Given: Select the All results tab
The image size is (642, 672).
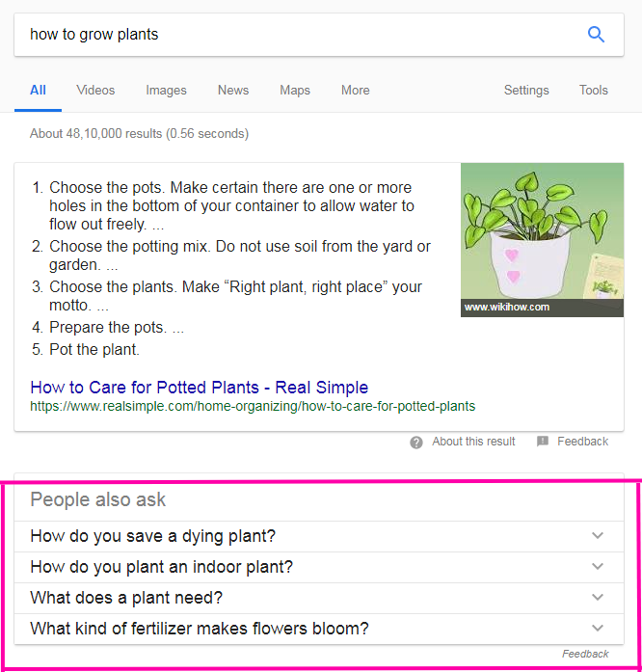Looking at the screenshot, I should [38, 90].
